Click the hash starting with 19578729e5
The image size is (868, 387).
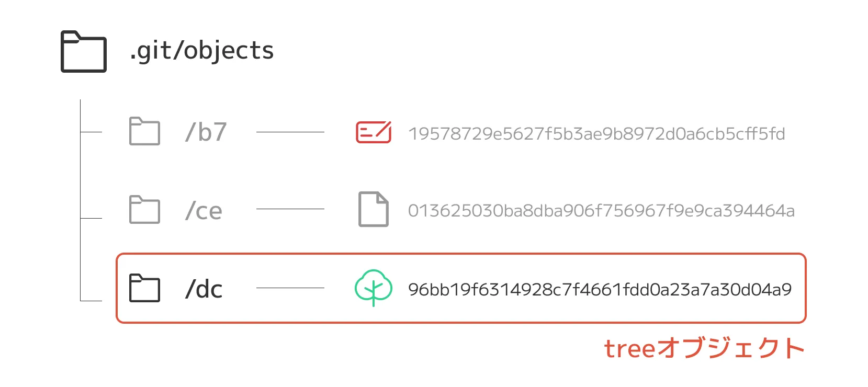point(596,134)
